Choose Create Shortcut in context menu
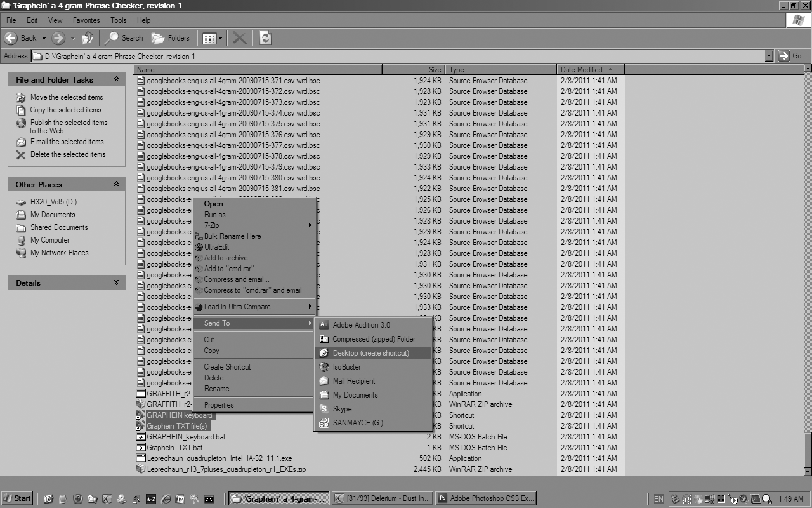This screenshot has width=812, height=508. 254,367
